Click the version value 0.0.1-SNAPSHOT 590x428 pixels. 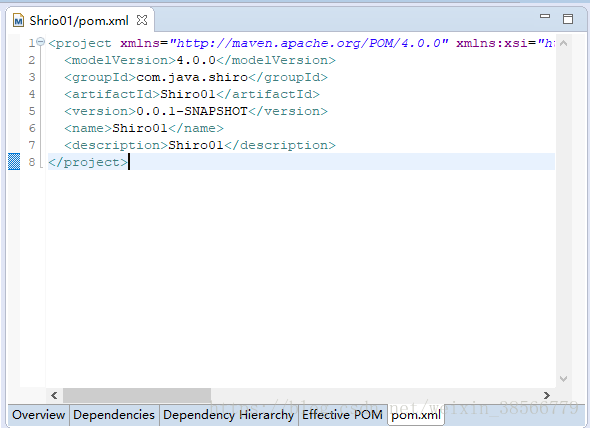(192, 111)
